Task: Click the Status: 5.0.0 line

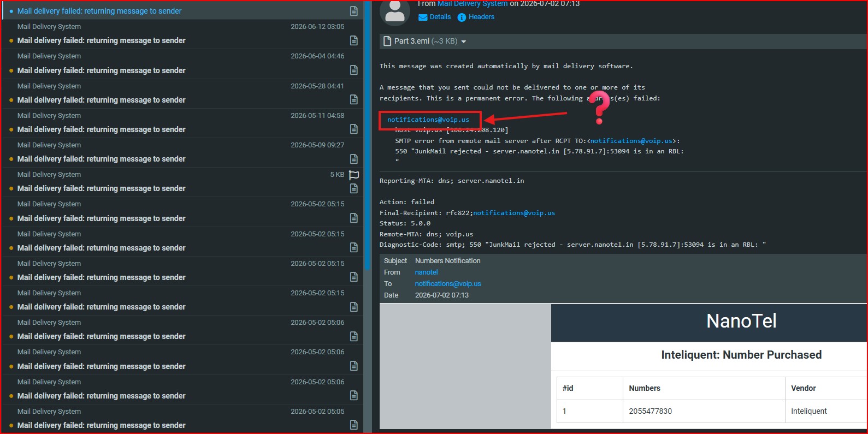Action: [x=405, y=223]
